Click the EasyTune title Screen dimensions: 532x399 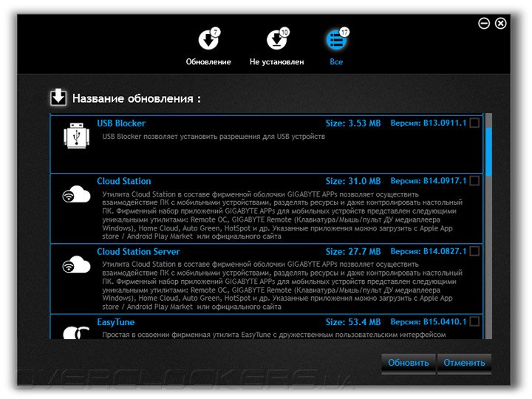tap(116, 322)
